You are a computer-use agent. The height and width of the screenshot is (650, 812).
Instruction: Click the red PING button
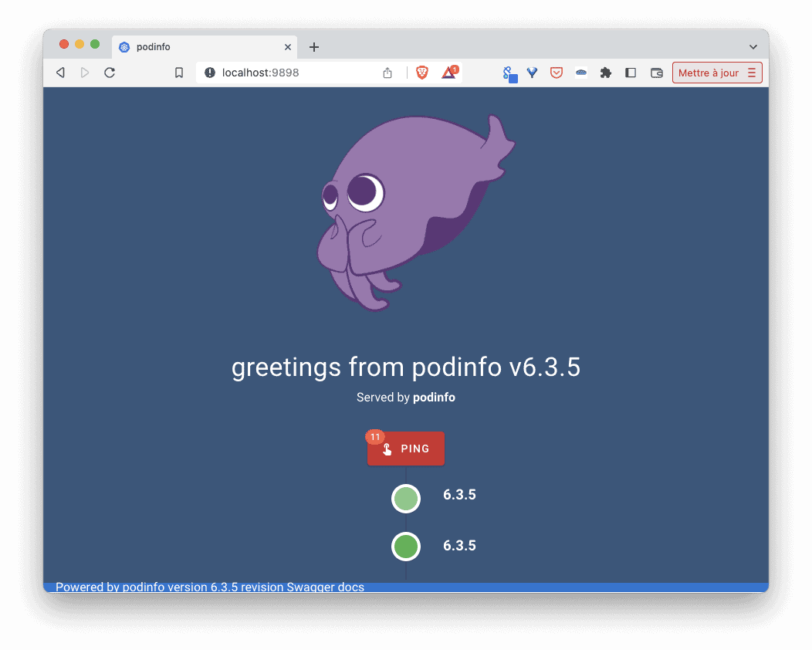point(406,449)
